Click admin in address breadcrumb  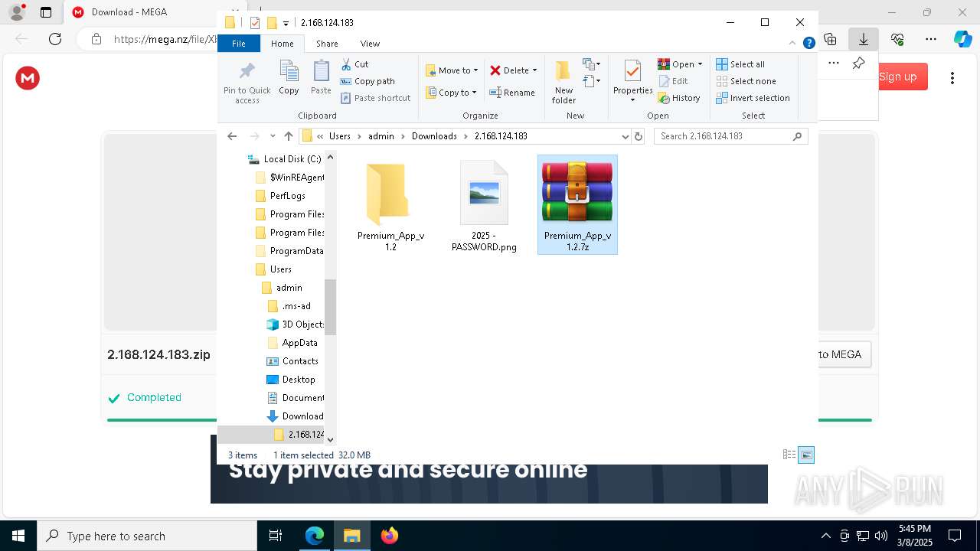381,136
